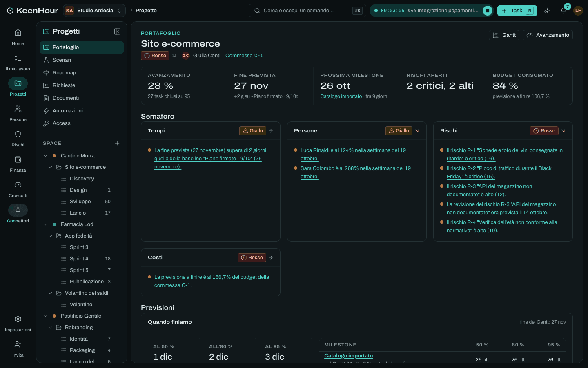Open the Persone semaforo card arrow
This screenshot has height=368, width=588.
(x=417, y=131)
